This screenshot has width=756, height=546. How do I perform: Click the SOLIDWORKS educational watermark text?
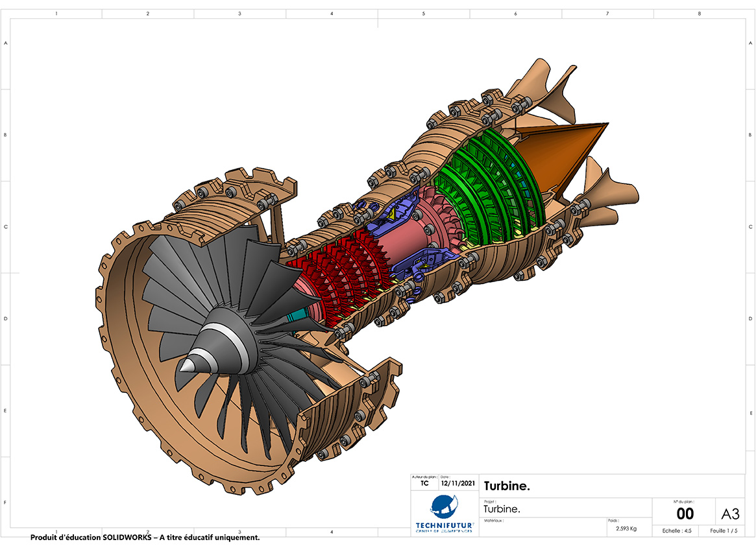[145, 538]
